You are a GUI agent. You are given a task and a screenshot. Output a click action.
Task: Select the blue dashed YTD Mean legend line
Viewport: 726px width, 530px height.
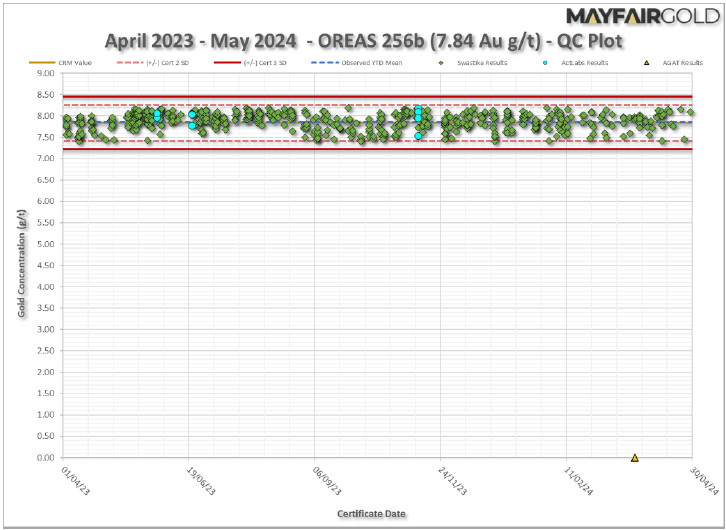pos(325,62)
